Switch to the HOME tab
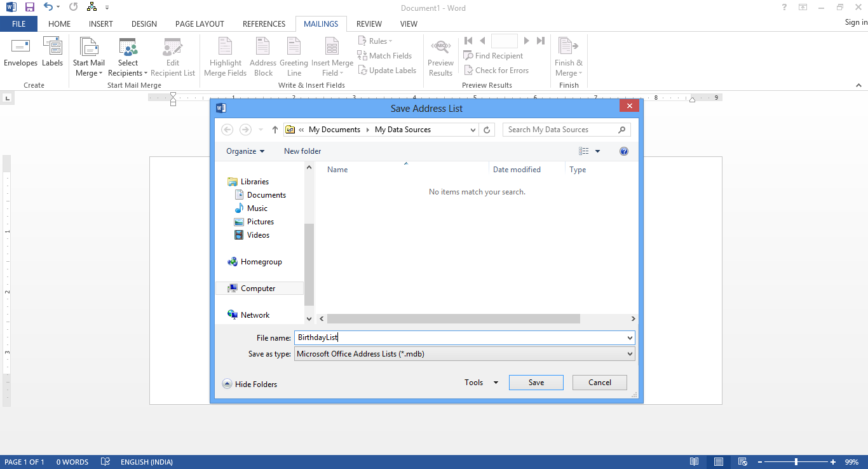The image size is (868, 469). coord(59,24)
